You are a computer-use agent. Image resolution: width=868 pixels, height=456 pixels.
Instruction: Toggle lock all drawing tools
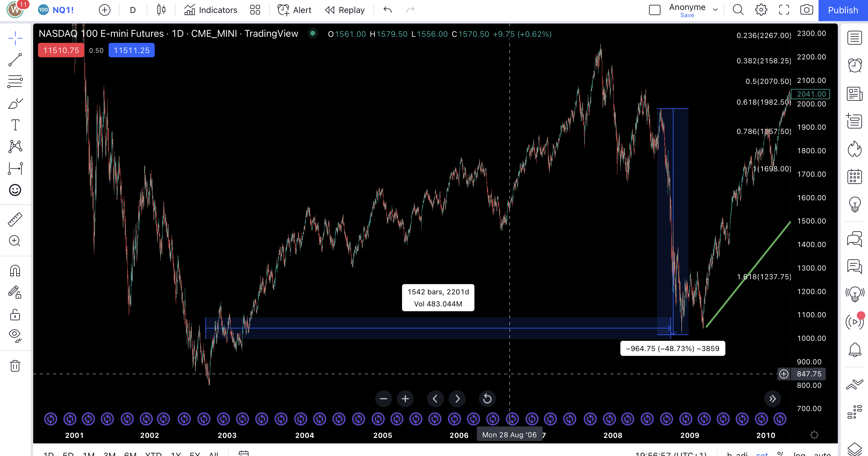click(15, 315)
